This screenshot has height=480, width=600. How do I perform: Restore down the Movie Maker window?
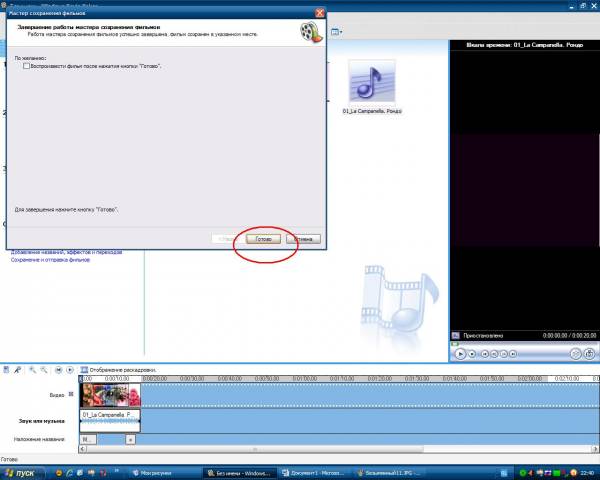point(583,6)
